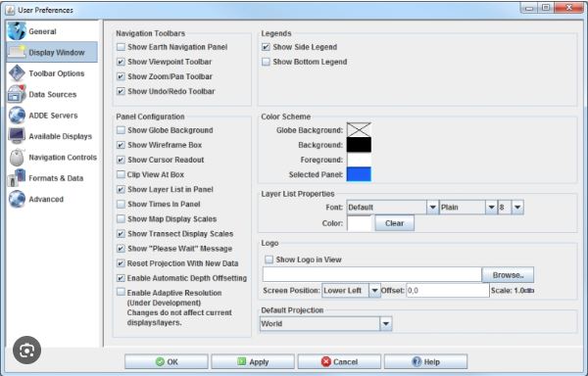Click the blue Selected Panel swatch
This screenshot has height=376, width=588.
coord(359,174)
